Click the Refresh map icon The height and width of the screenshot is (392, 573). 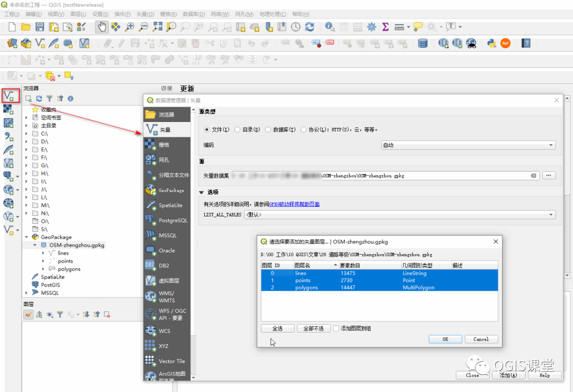[x=309, y=27]
